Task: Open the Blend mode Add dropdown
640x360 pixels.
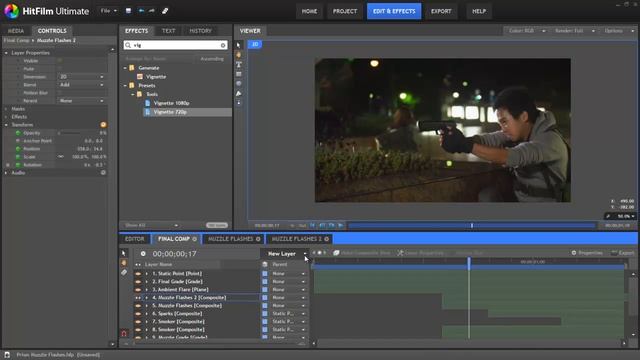Action: [x=82, y=85]
